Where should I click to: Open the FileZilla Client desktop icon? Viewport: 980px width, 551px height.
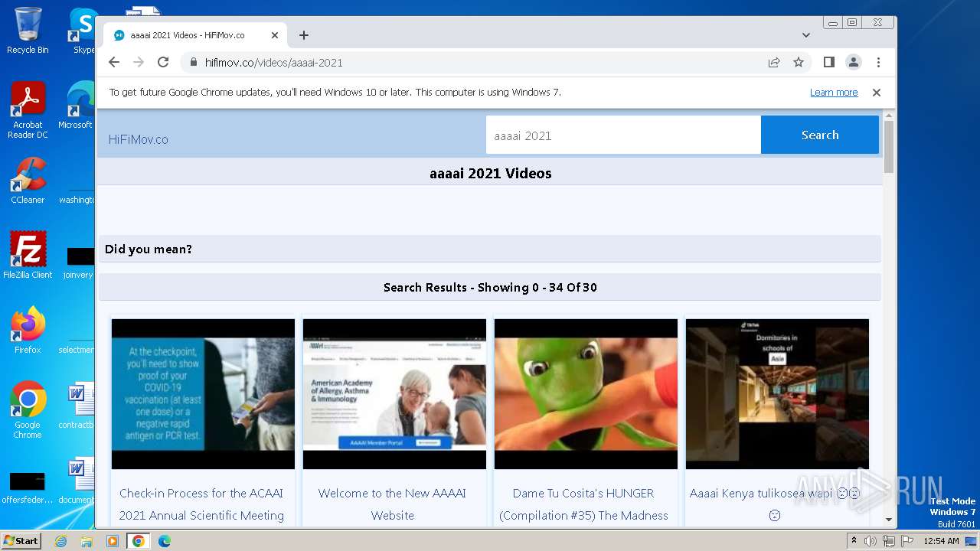(x=28, y=255)
